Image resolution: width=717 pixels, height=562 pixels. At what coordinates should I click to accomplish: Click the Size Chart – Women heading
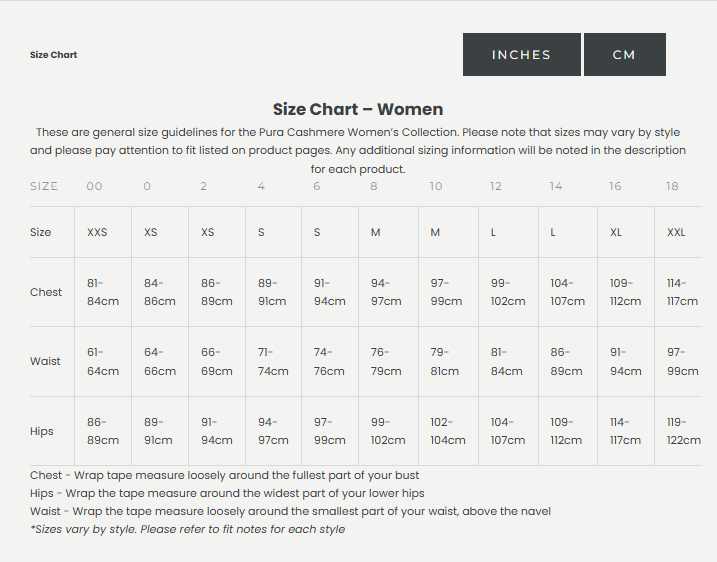click(x=358, y=110)
